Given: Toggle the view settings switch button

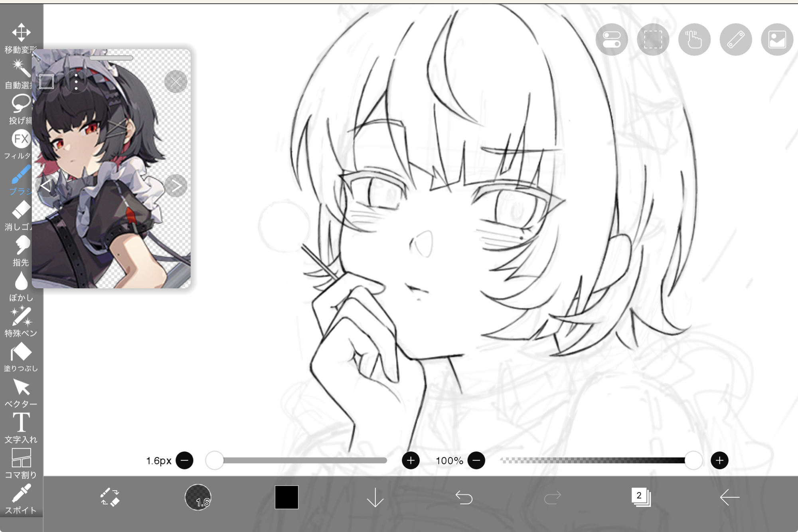Looking at the screenshot, I should point(611,39).
